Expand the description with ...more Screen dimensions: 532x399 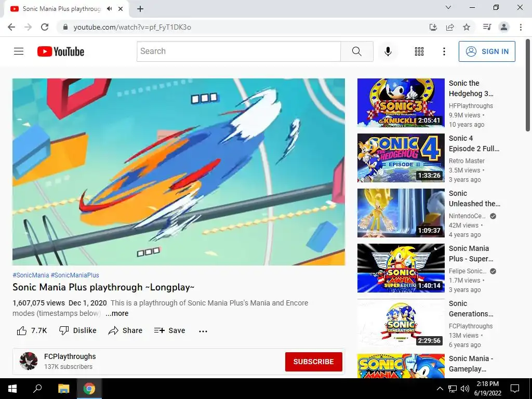[x=117, y=313]
